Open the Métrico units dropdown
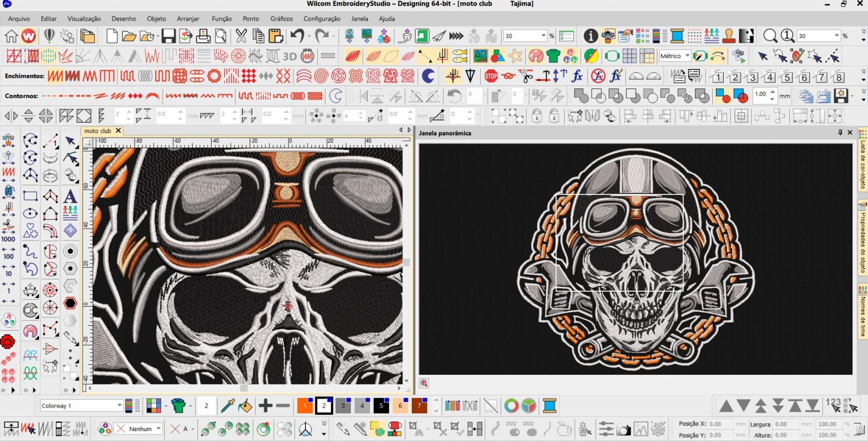Image resolution: width=868 pixels, height=442 pixels. 687,56
